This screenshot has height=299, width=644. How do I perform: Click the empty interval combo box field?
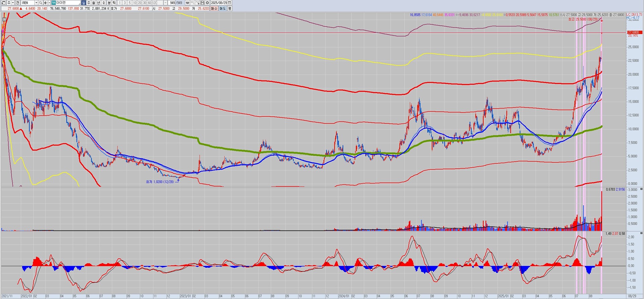tap(160, 3)
